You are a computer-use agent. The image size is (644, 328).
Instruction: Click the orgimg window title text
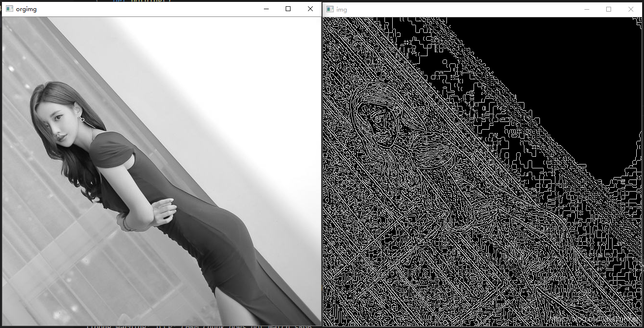pos(26,9)
